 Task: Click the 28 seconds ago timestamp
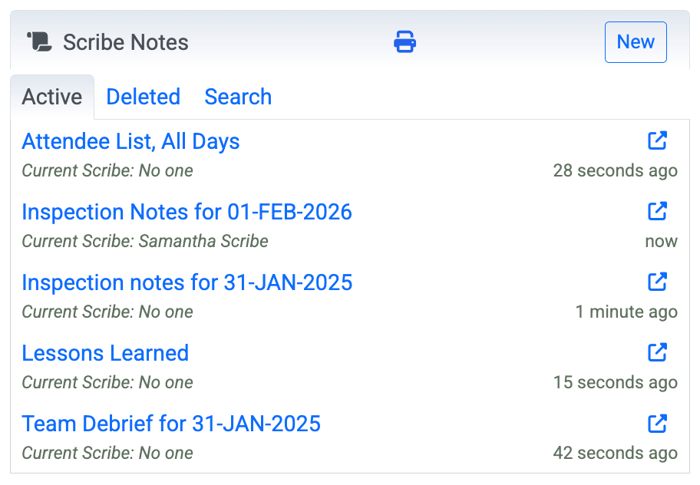615,171
